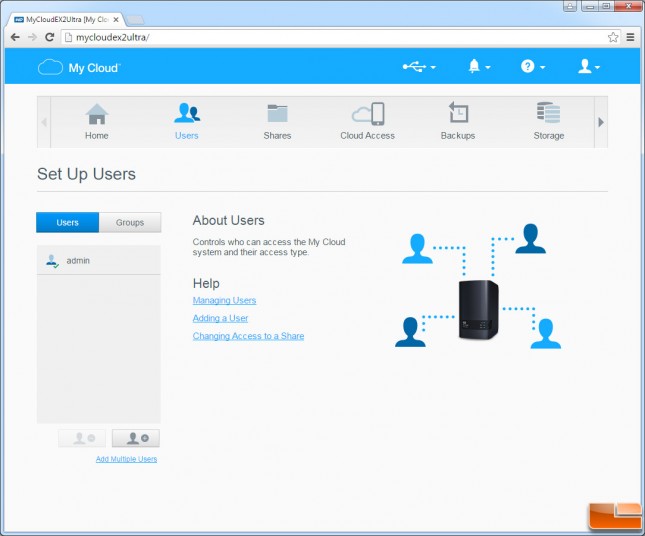Open the user account dropdown

[x=588, y=66]
